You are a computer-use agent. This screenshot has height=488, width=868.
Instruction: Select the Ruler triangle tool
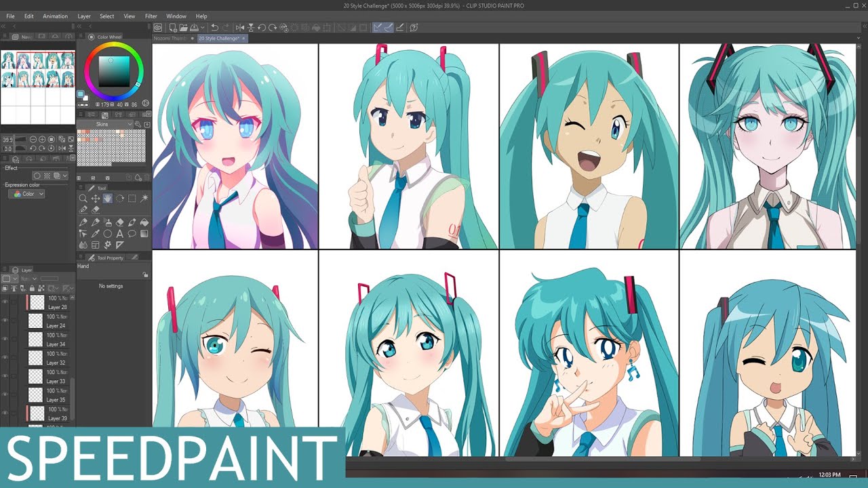120,245
